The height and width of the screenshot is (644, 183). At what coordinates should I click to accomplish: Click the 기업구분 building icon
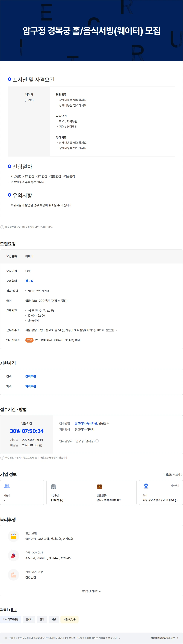tap(53, 486)
